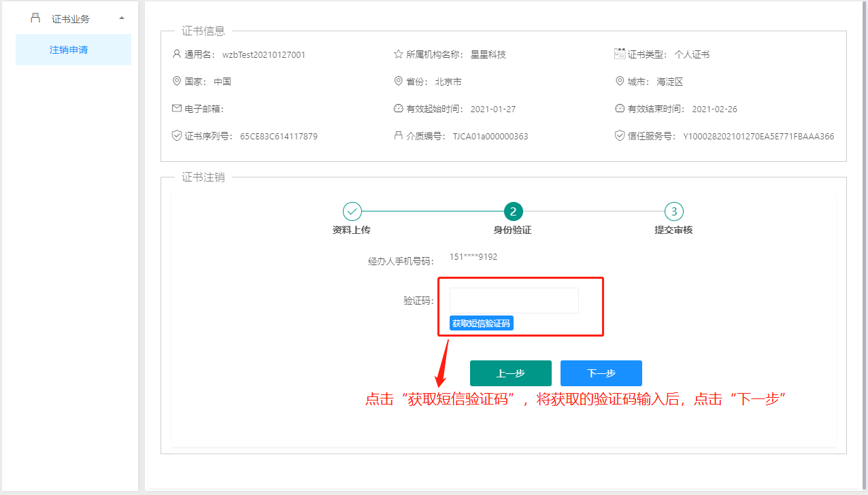Click the shield icon beside 证书序列号
868x495 pixels.
(x=177, y=135)
